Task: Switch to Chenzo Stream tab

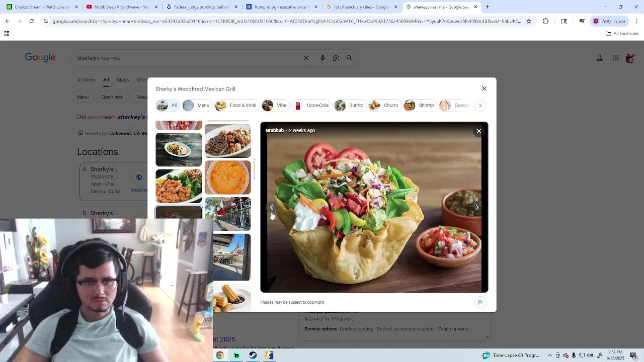Action: click(x=42, y=7)
